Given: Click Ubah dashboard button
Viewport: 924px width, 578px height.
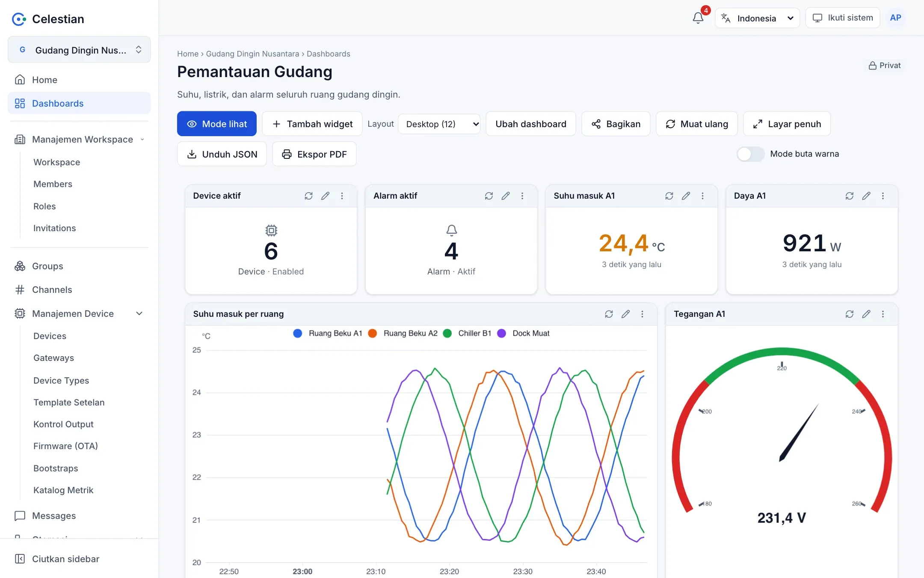Looking at the screenshot, I should point(531,124).
